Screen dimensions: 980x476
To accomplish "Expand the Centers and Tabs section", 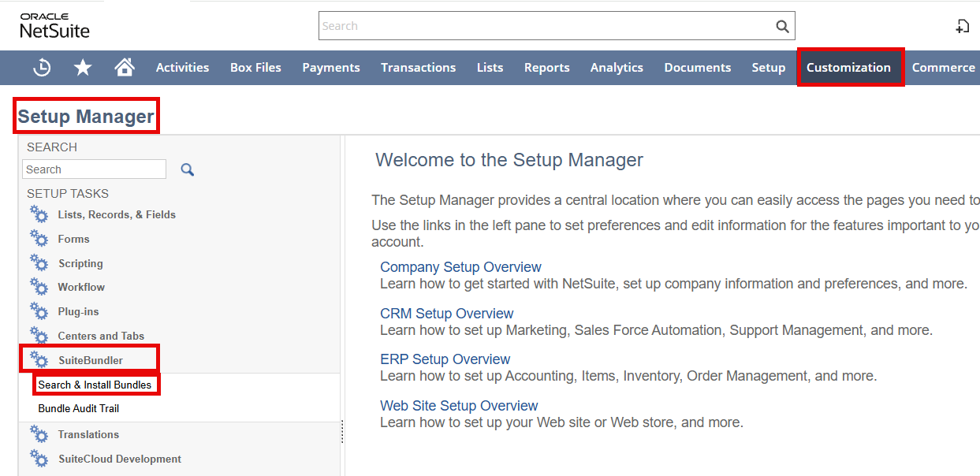I will click(x=101, y=336).
